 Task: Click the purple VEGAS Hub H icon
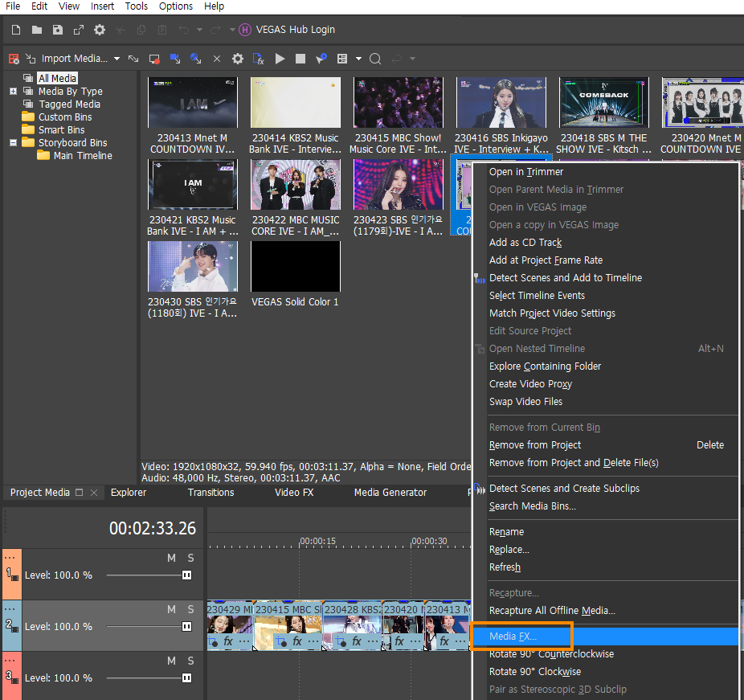(x=245, y=30)
